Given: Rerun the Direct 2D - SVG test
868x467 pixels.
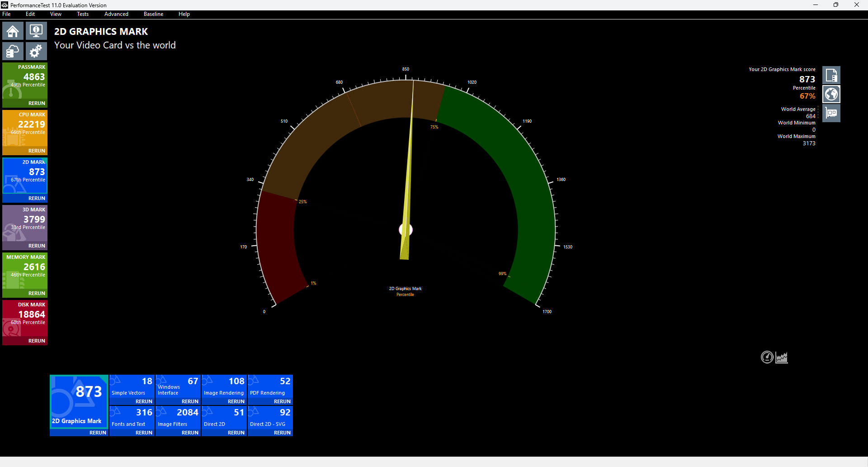Looking at the screenshot, I should (x=282, y=433).
